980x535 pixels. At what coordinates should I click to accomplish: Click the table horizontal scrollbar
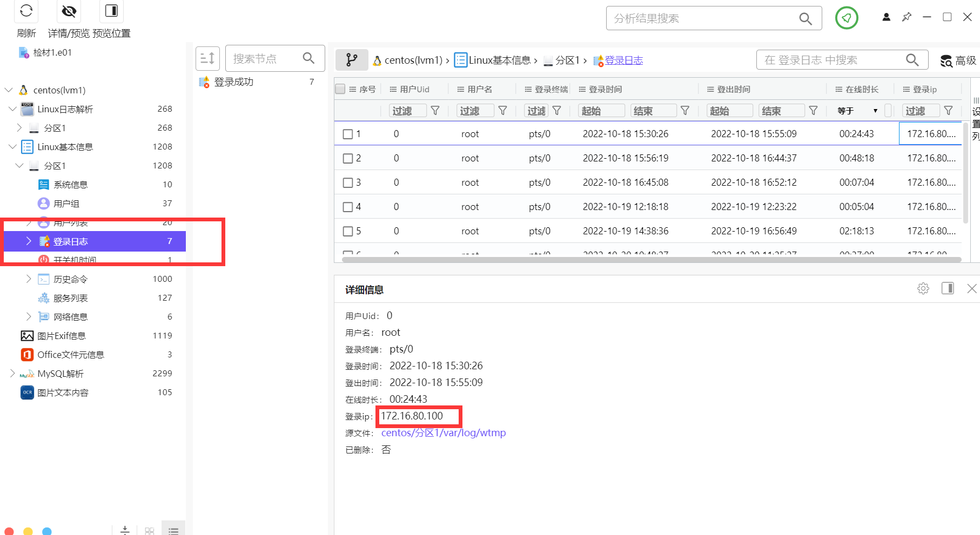click(652, 260)
